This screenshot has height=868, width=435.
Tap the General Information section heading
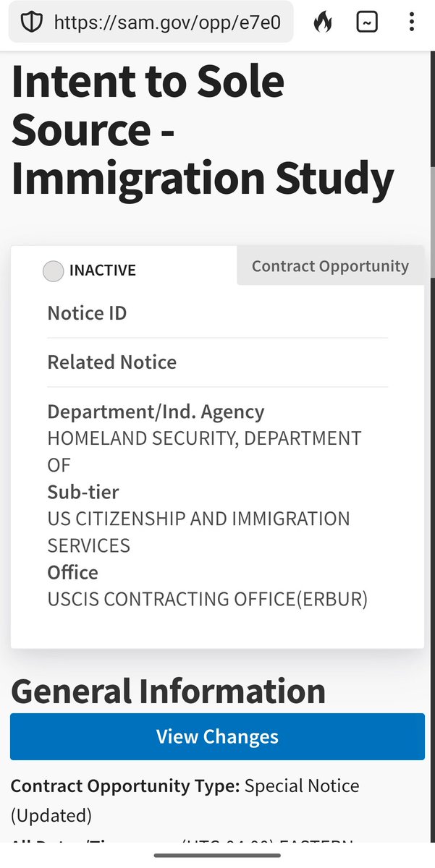[x=168, y=691]
